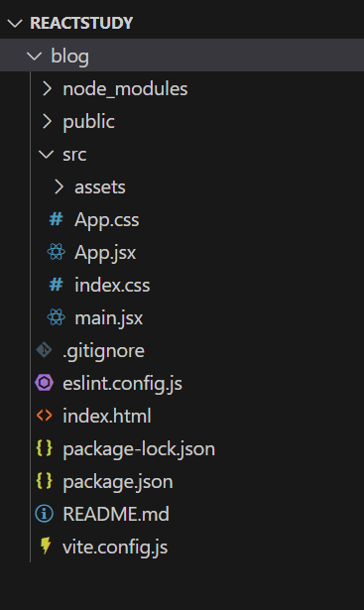Screen dimensions: 364x610
Task: Expand the node_modules folder chevron
Action: [x=47, y=88]
